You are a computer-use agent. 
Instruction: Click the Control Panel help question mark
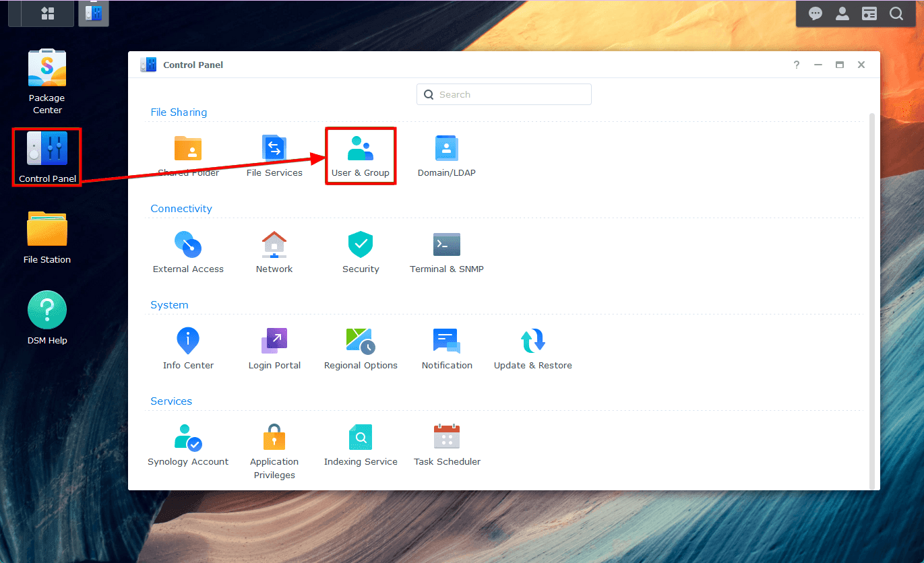(x=797, y=65)
